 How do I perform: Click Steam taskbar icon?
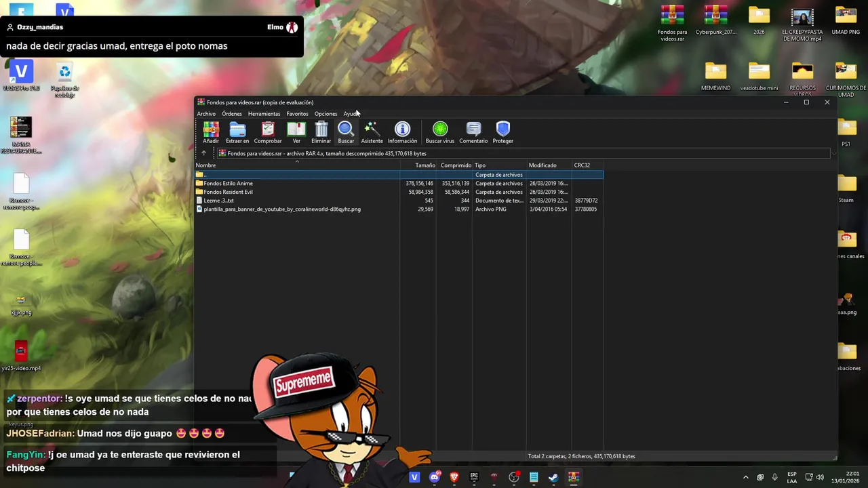pos(553,477)
